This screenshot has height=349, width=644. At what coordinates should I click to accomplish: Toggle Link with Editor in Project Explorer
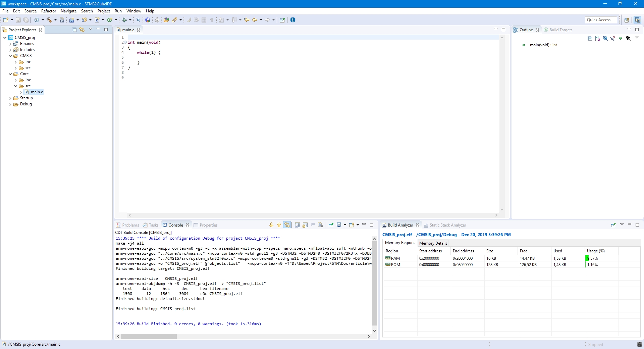[82, 30]
